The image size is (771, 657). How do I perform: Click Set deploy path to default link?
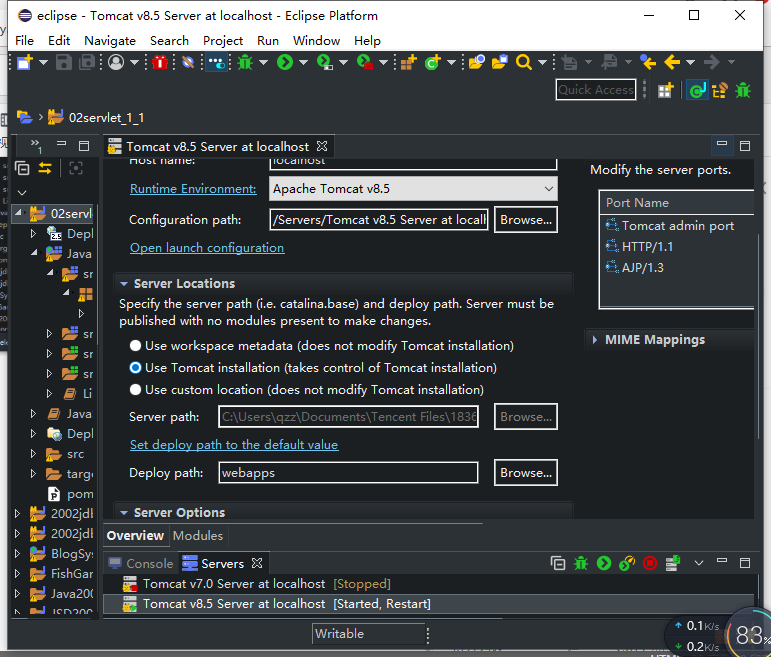[x=234, y=445]
